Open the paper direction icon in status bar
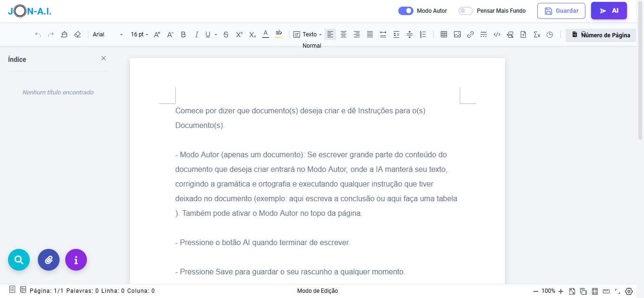This screenshot has height=298, width=644. (x=572, y=291)
